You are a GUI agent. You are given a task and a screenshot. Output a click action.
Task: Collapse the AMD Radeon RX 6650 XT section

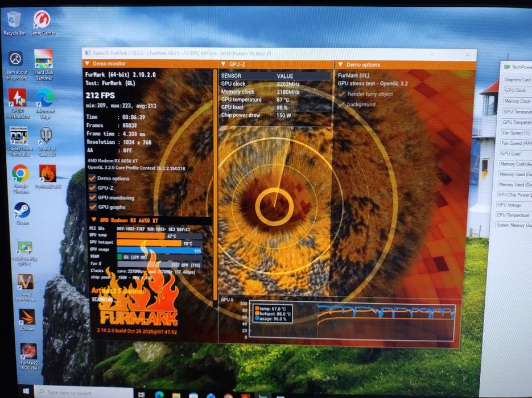(94, 219)
